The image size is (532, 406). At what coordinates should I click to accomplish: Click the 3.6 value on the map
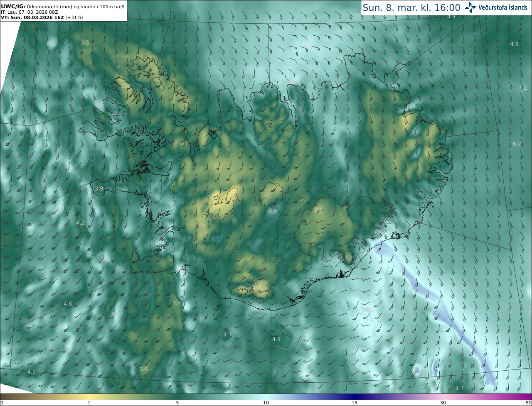144,369
